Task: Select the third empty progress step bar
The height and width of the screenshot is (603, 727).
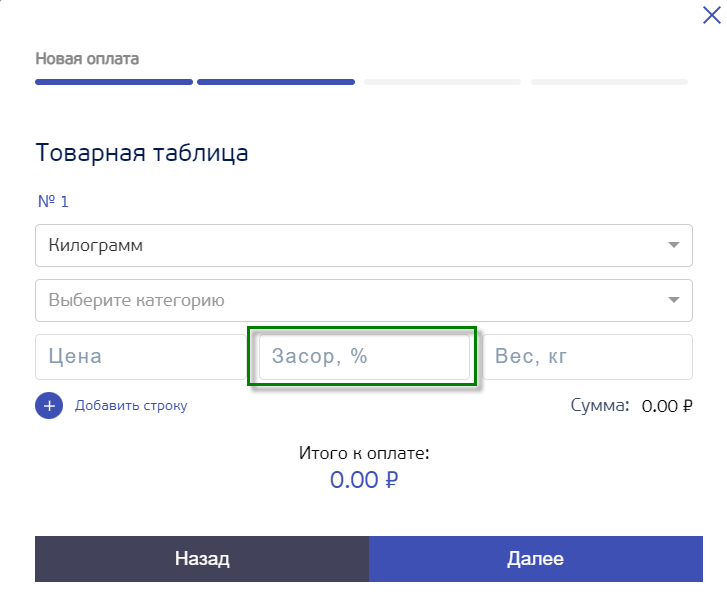Action: (442, 82)
